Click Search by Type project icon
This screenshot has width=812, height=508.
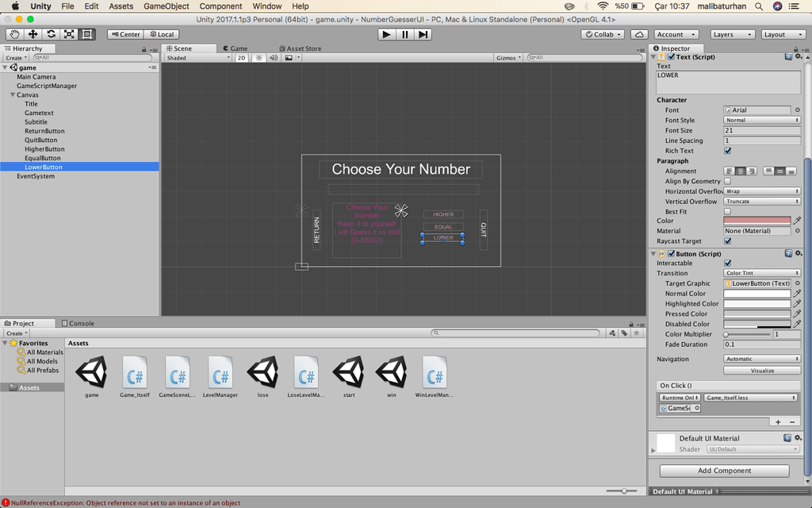point(613,333)
